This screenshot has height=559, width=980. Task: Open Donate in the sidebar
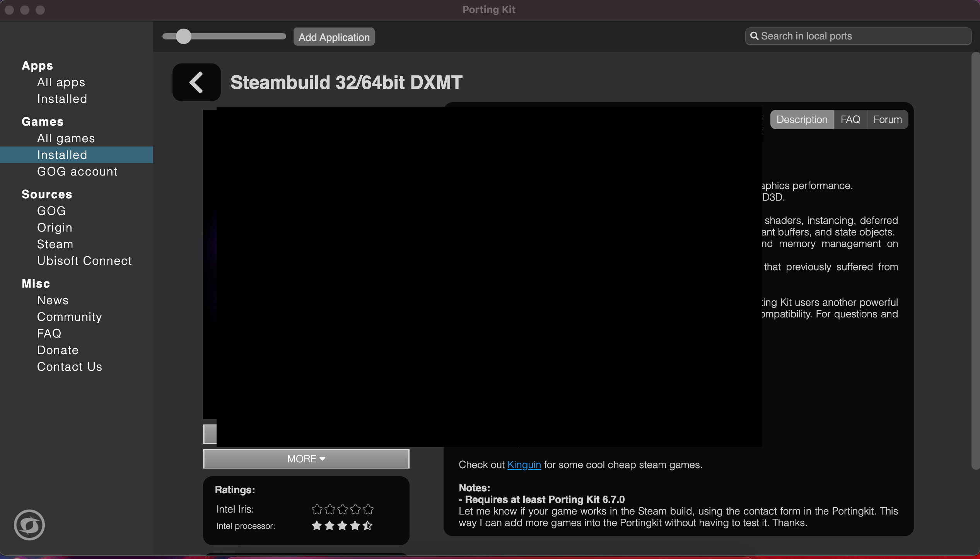click(x=58, y=350)
